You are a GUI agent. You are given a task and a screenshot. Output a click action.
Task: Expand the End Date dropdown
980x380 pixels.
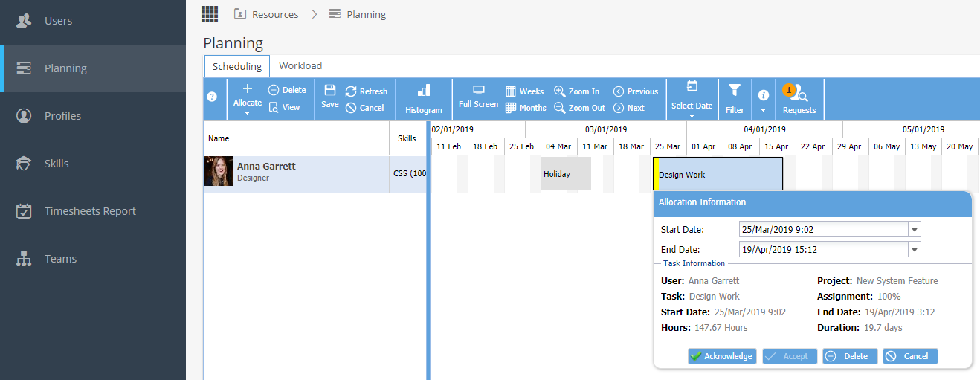tap(915, 250)
